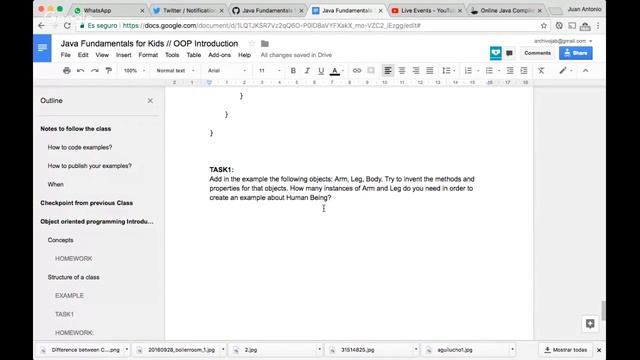This screenshot has height=360, width=640.
Task: Increase the indent
Action: point(524,71)
